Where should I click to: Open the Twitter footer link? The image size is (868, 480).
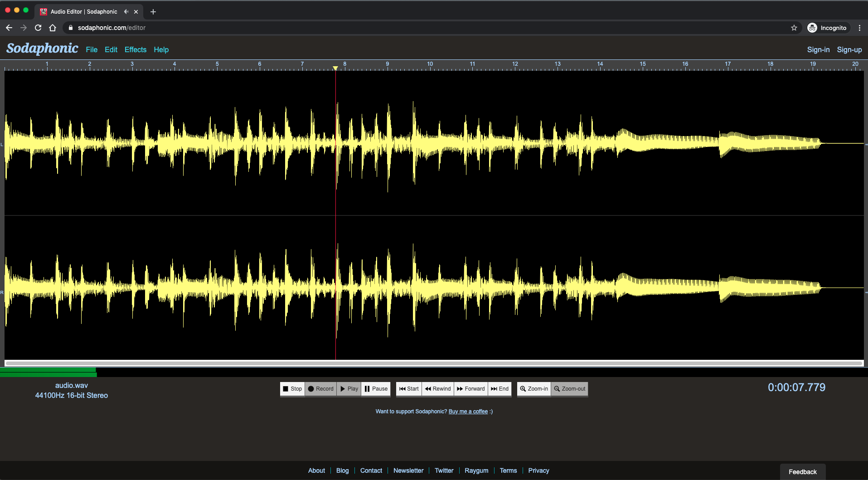444,470
